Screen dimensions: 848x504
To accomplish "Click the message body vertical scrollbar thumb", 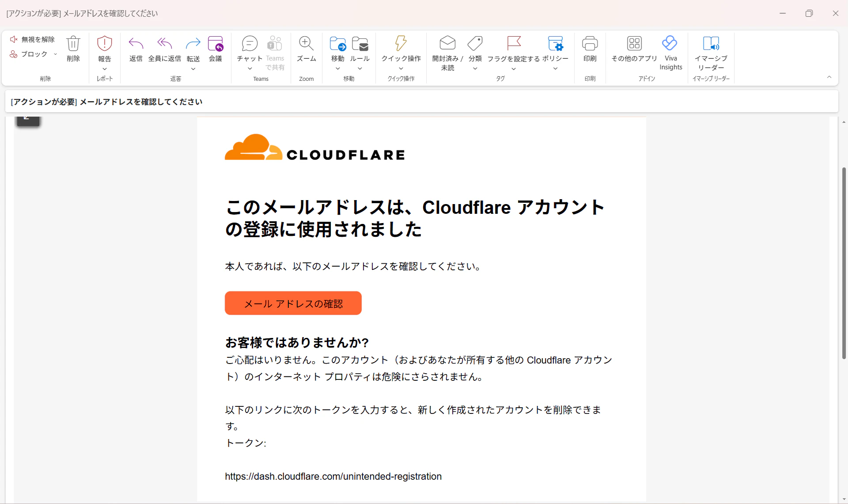I will [x=844, y=263].
